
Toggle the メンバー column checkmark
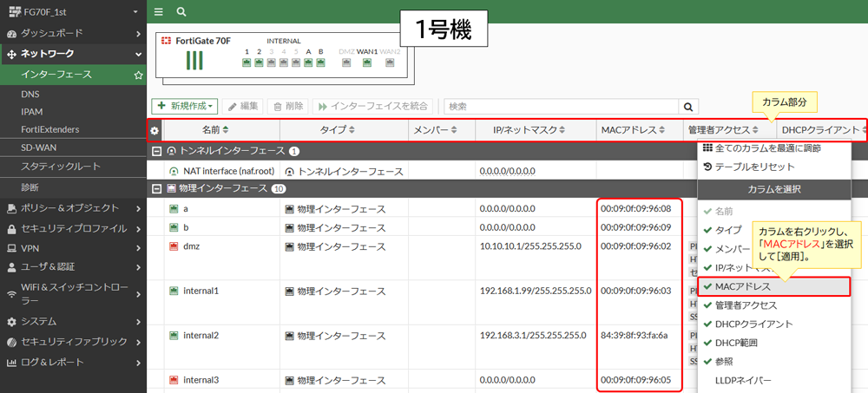point(707,248)
